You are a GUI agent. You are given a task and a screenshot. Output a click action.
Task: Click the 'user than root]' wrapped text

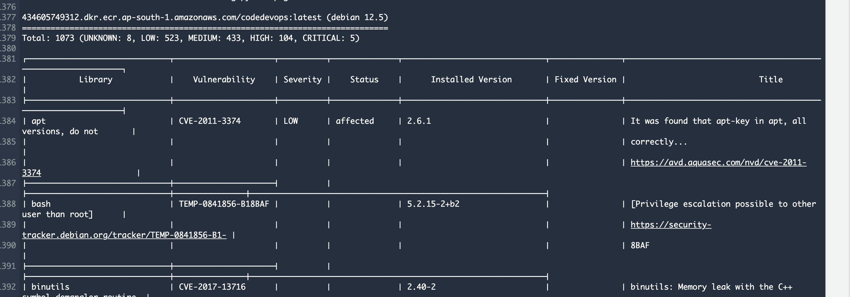pyautogui.click(x=57, y=214)
